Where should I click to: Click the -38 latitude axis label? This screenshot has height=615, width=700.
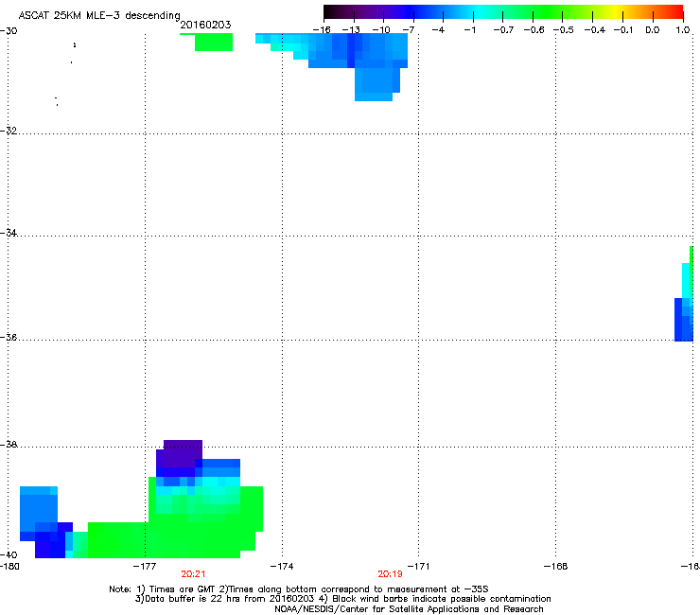tap(9, 445)
